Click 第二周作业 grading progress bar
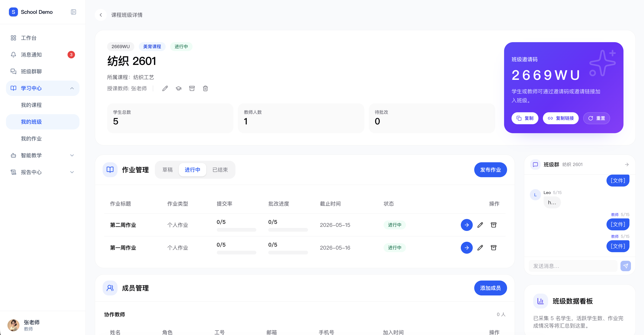The image size is (644, 335). [x=288, y=230]
